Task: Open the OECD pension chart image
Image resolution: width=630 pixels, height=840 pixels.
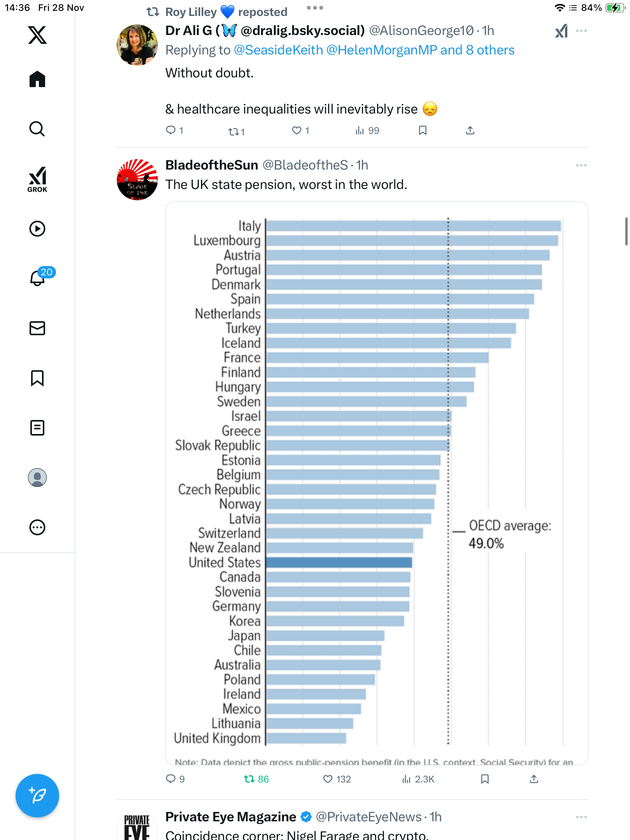Action: tap(376, 482)
